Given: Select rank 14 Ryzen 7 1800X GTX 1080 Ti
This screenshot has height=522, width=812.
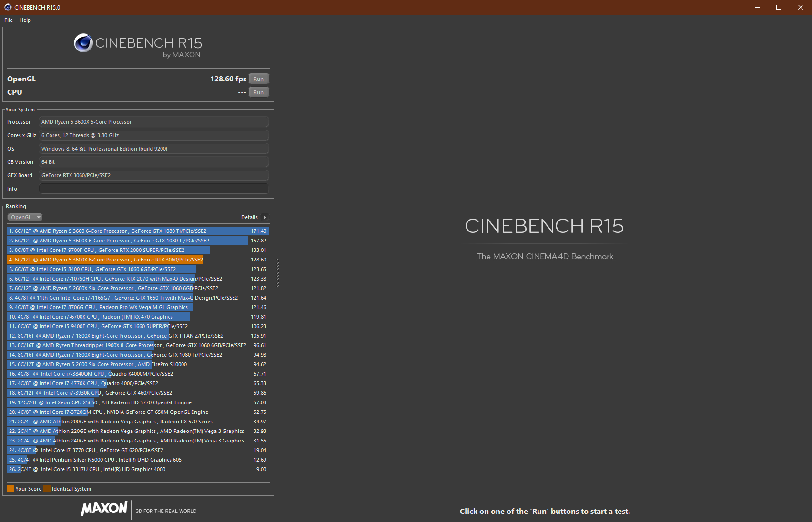Looking at the screenshot, I should [x=138, y=355].
